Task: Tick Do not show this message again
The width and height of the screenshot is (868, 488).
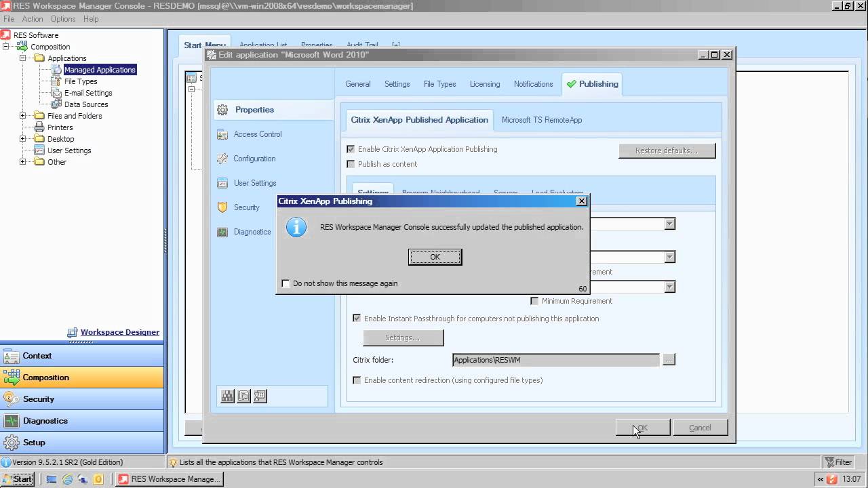Action: click(285, 283)
